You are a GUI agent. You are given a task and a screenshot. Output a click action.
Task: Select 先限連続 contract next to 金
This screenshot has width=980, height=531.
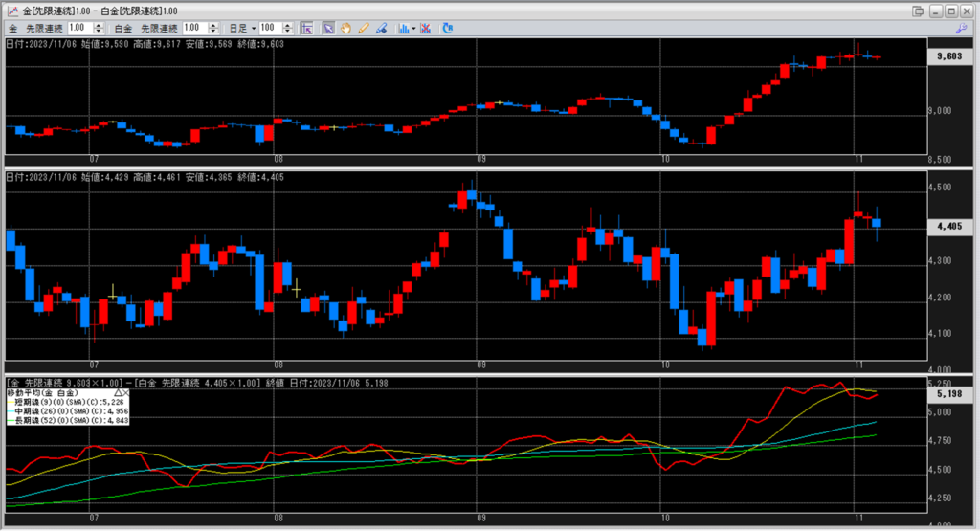point(45,29)
